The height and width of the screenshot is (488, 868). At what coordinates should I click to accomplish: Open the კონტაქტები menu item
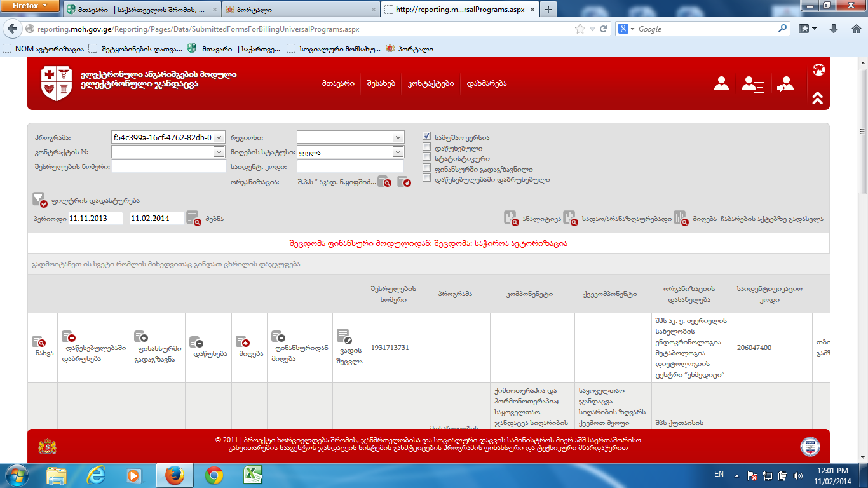[x=431, y=83]
